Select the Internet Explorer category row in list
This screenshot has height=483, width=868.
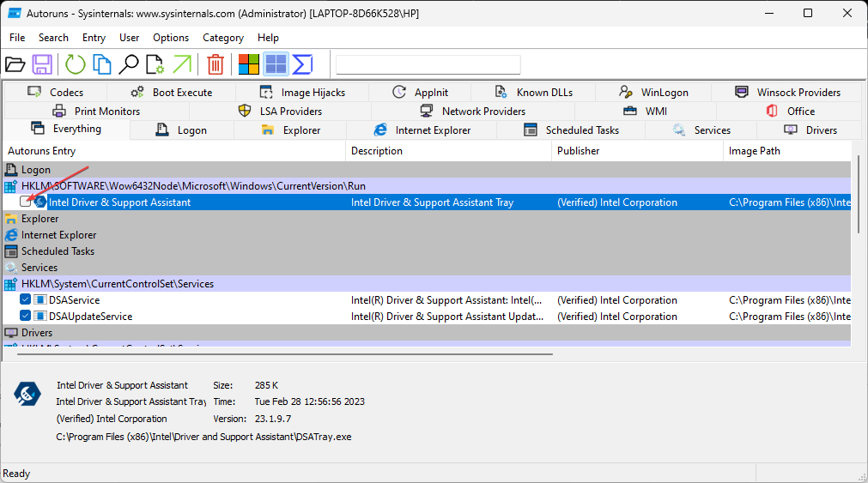click(427, 234)
